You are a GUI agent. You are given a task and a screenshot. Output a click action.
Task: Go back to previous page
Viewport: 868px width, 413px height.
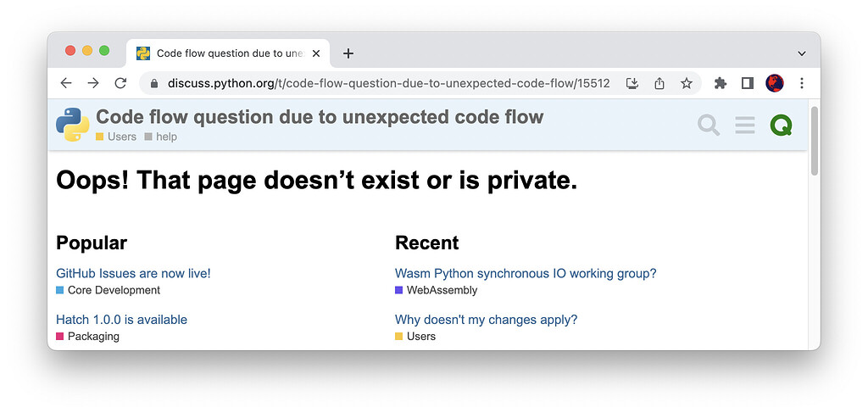(x=66, y=84)
